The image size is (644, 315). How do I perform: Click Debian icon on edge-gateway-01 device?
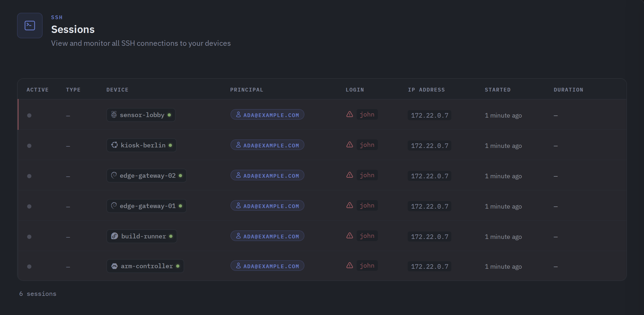coord(114,206)
